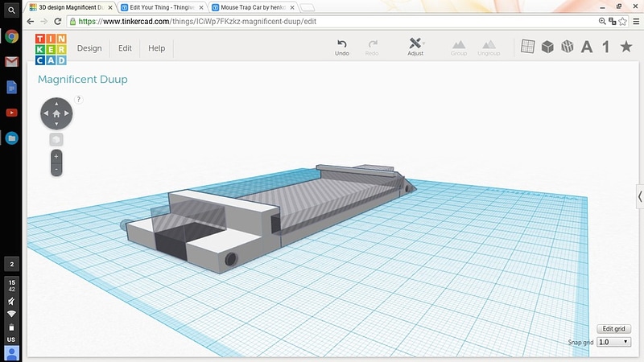644x362 pixels.
Task: Open the Chrome hamburger menu
Action: pos(636,22)
